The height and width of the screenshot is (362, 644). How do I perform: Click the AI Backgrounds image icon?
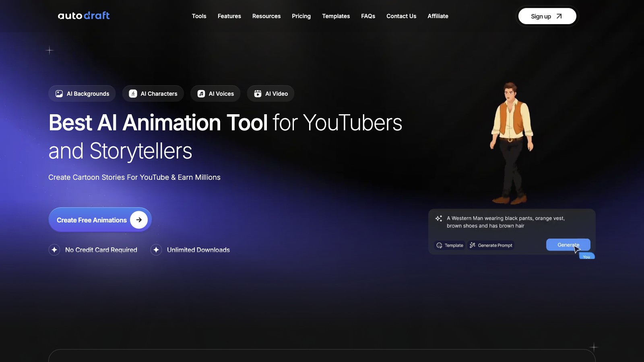pyautogui.click(x=59, y=94)
